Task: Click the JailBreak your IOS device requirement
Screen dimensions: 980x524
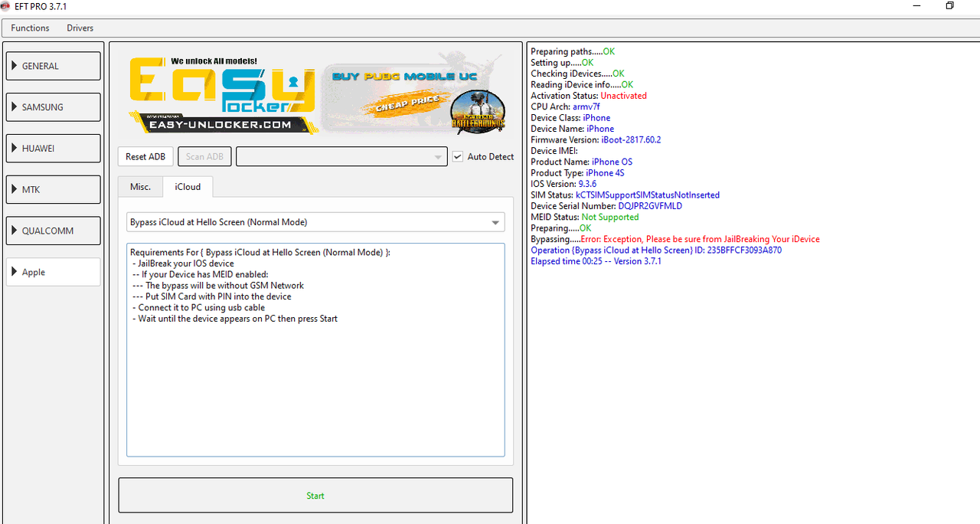Action: tap(183, 264)
